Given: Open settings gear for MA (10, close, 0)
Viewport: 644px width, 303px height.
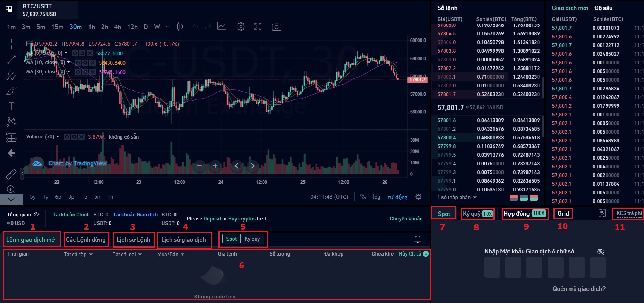Looking at the screenshot, I should tap(86, 63).
